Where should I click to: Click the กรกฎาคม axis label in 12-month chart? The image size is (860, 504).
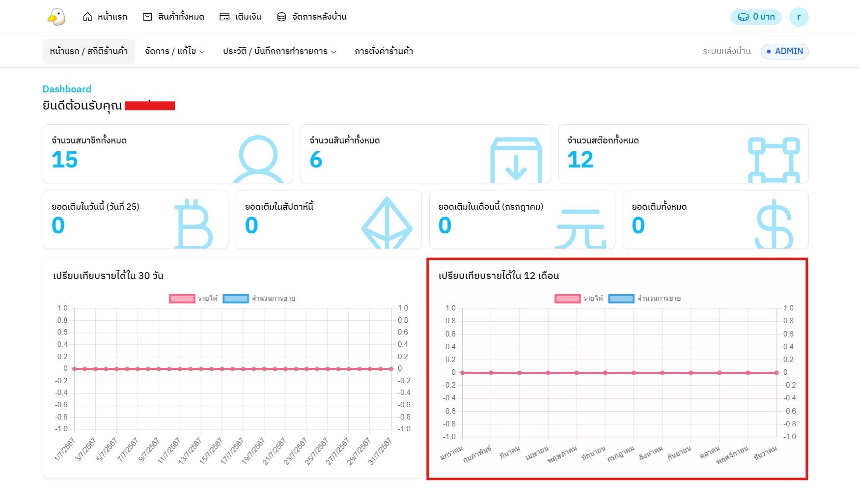point(621,454)
